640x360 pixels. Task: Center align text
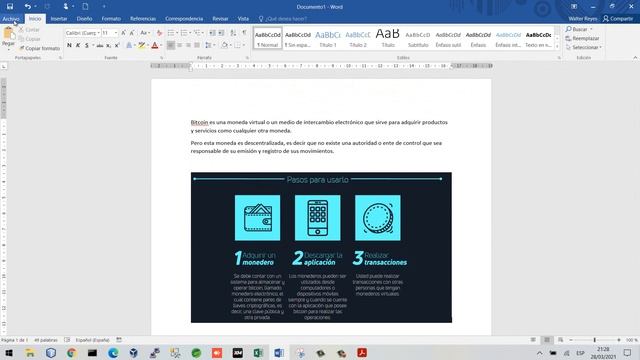180,45
